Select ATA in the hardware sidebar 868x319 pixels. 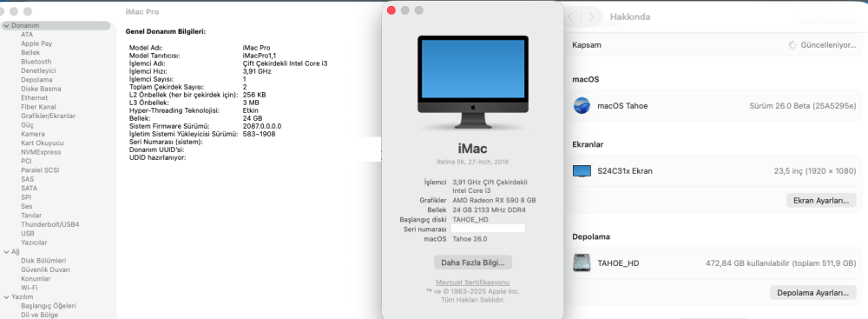coord(27,35)
